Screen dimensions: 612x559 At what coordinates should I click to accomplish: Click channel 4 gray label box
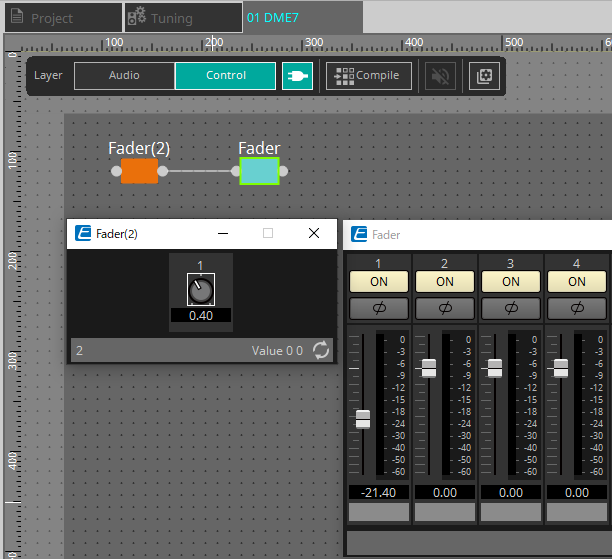pyautogui.click(x=576, y=512)
